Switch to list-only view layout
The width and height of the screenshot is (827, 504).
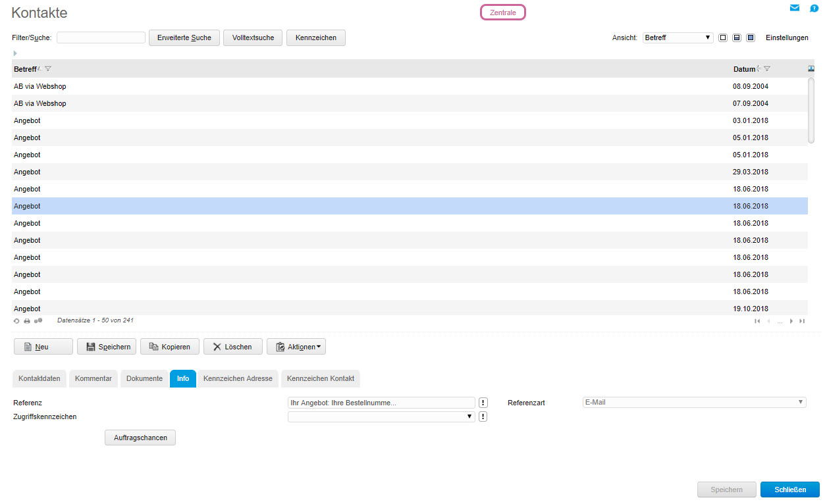[x=723, y=38]
